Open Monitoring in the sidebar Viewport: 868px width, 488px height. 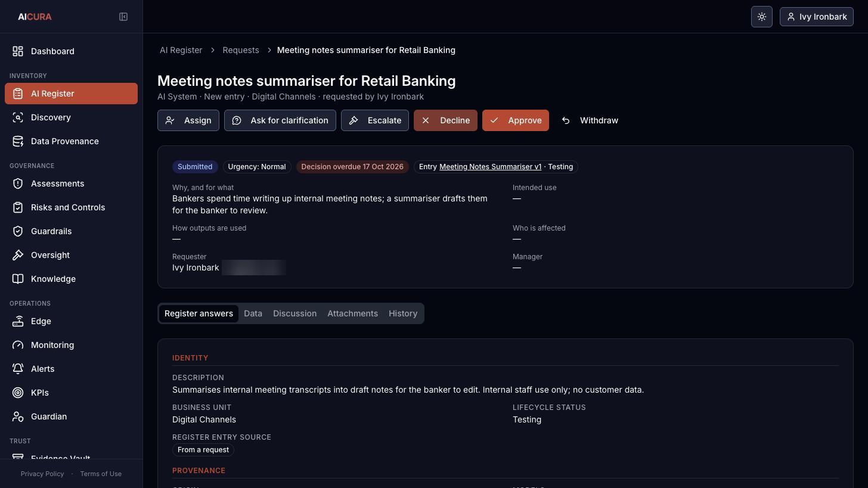(71, 345)
